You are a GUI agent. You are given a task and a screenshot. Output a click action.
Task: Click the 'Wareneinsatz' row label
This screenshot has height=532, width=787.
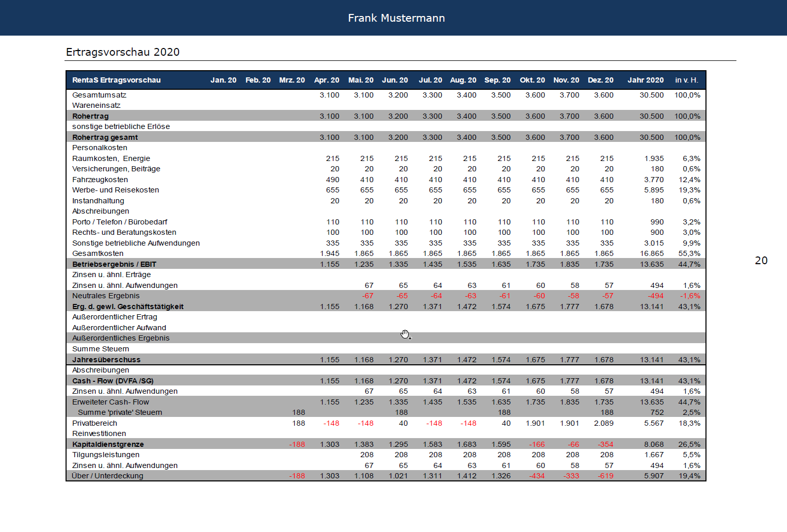(97, 105)
